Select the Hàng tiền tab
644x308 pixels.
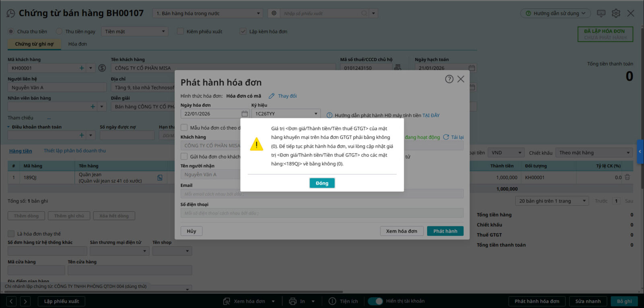21,151
